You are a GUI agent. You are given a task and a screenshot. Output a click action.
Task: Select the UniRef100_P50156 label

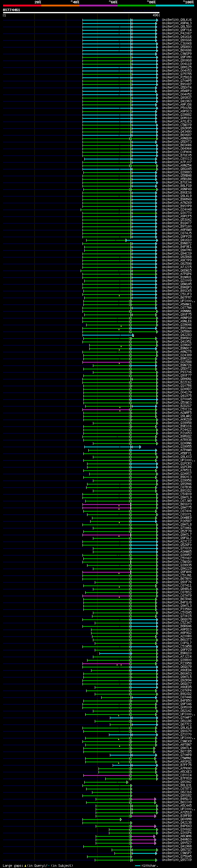point(176,108)
